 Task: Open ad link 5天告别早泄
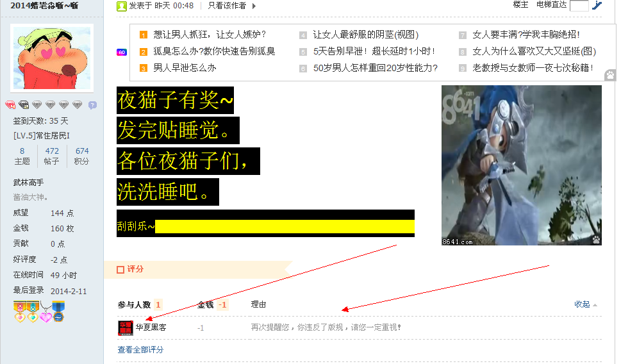click(374, 51)
